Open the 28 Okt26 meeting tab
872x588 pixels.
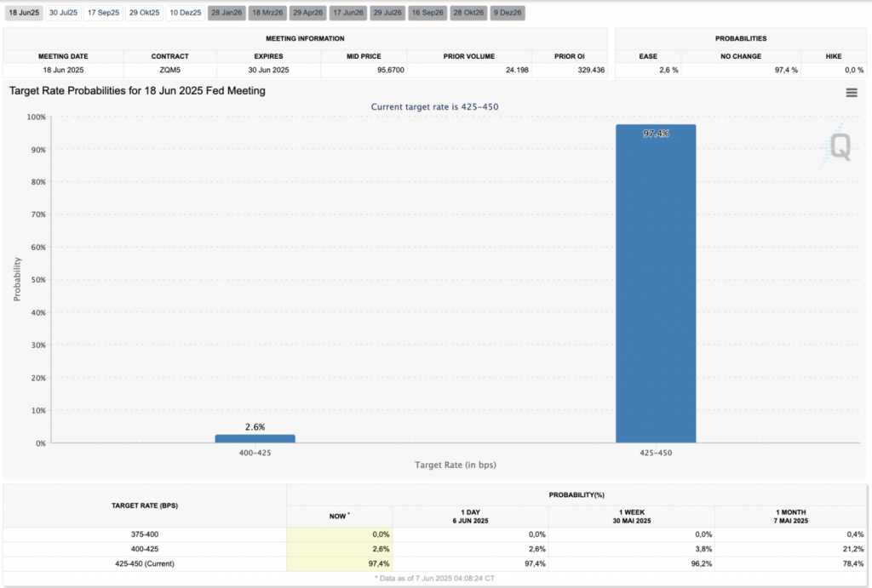(468, 13)
